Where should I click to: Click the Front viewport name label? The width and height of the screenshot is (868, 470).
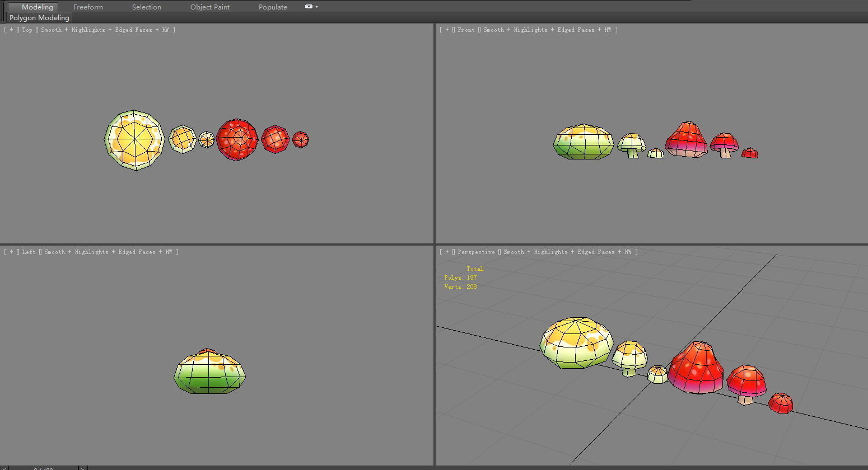466,30
